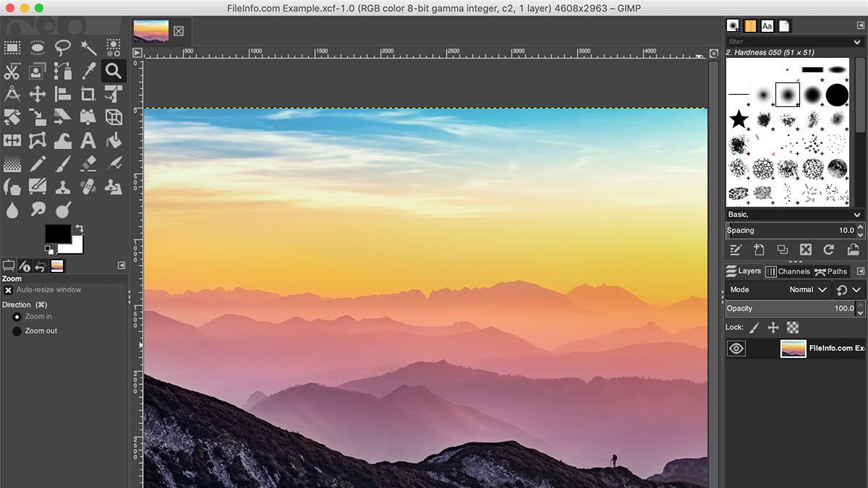Switch to the Paths tab

[830, 272]
